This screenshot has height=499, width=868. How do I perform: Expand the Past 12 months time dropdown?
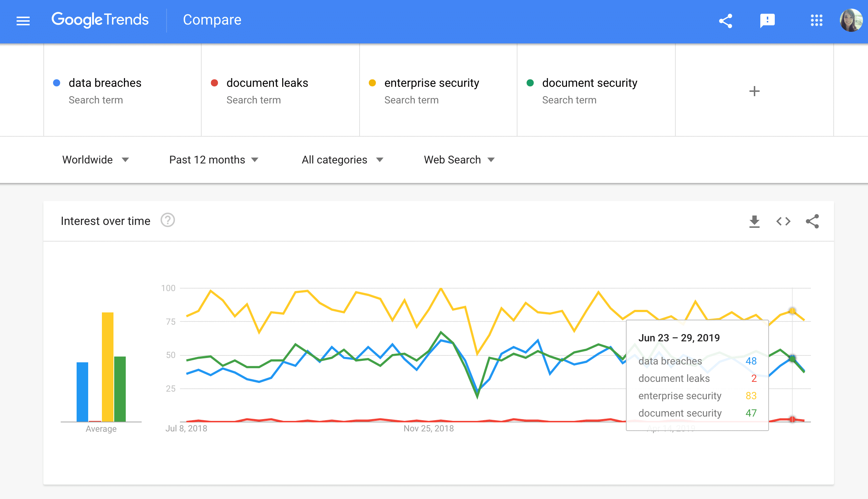point(212,159)
